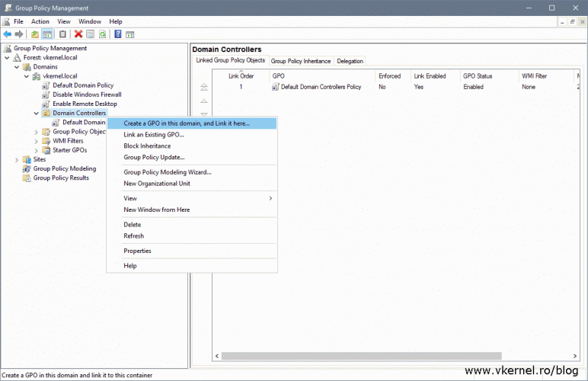Click the Forest vkernel.local triangle icon
The image size is (588, 381).
(x=17, y=57)
